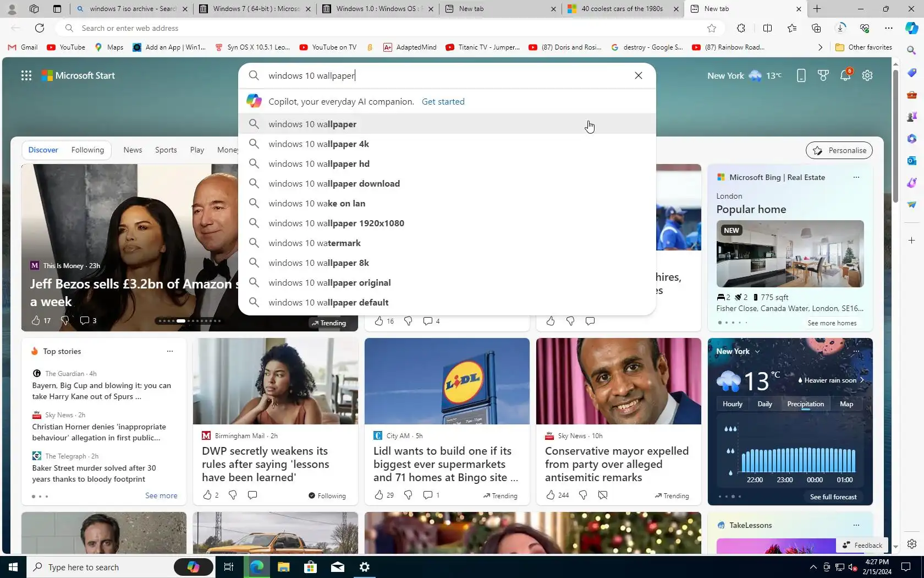Open Settings and more ellipsis menu
The width and height of the screenshot is (924, 578).
click(x=889, y=28)
